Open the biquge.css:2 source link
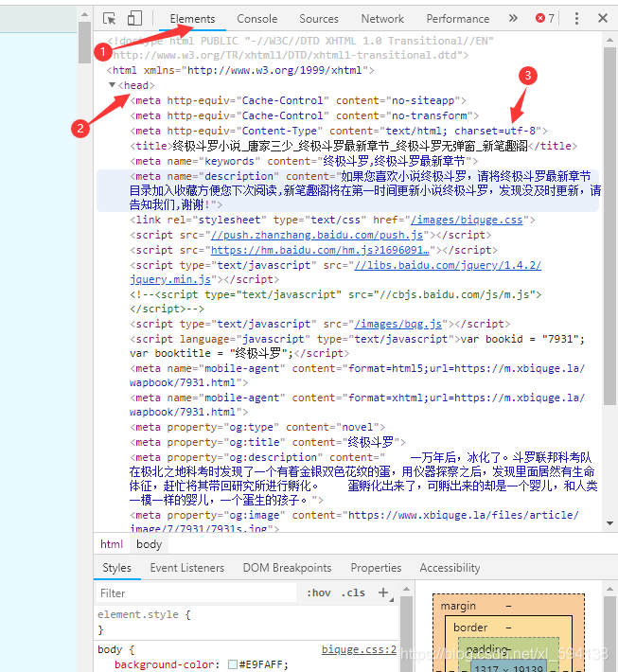This screenshot has height=672, width=618. [359, 649]
